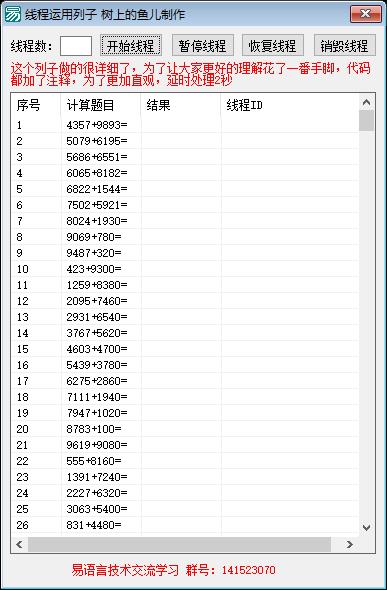Viewport: 387px width, 590px height.
Task: Click the vertical scrollbar thumb
Action: (x=366, y=120)
